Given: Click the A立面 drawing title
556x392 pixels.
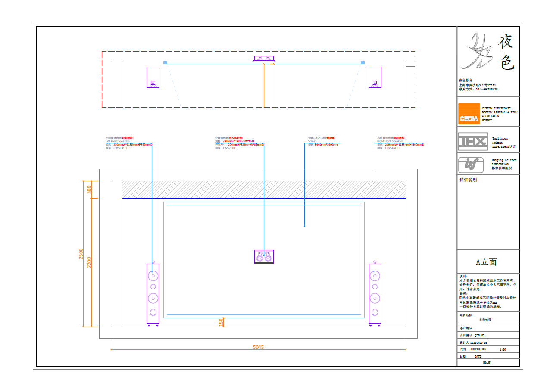Looking at the screenshot, I should 486,262.
